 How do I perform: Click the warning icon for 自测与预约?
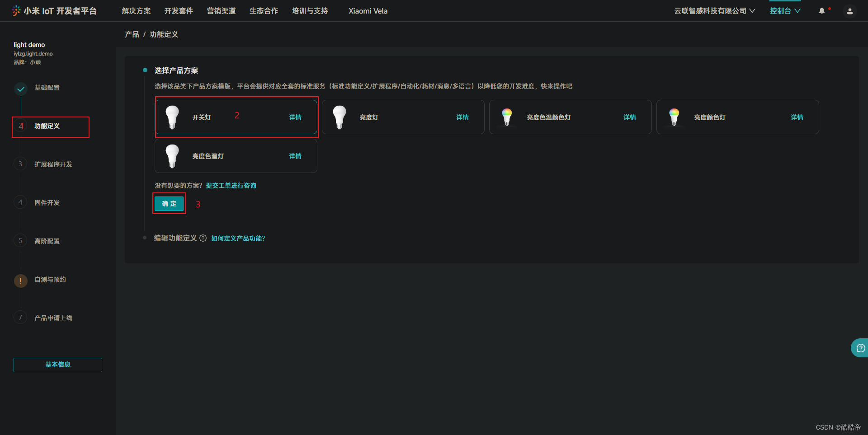coord(20,281)
